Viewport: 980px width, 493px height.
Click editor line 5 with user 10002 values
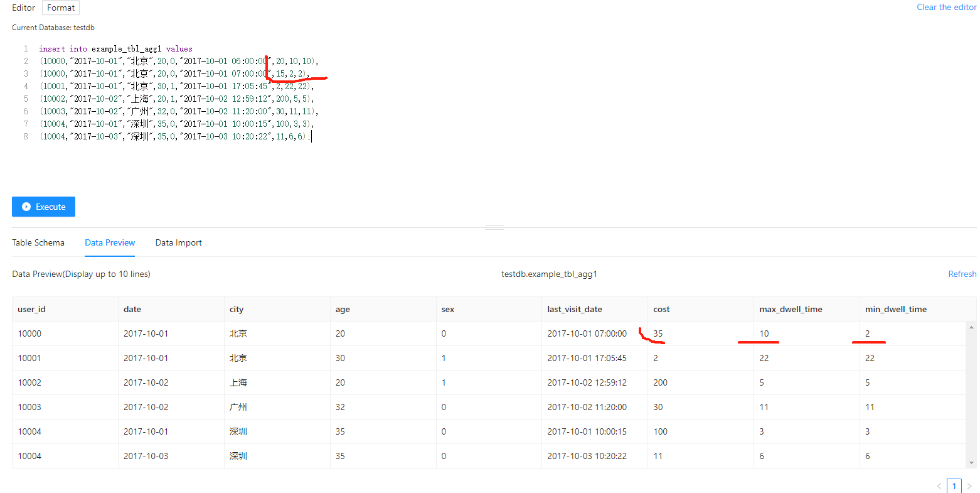[x=177, y=99]
